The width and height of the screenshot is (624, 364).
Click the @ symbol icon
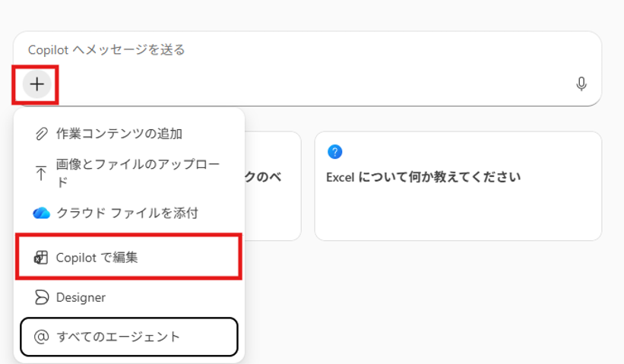tap(41, 336)
